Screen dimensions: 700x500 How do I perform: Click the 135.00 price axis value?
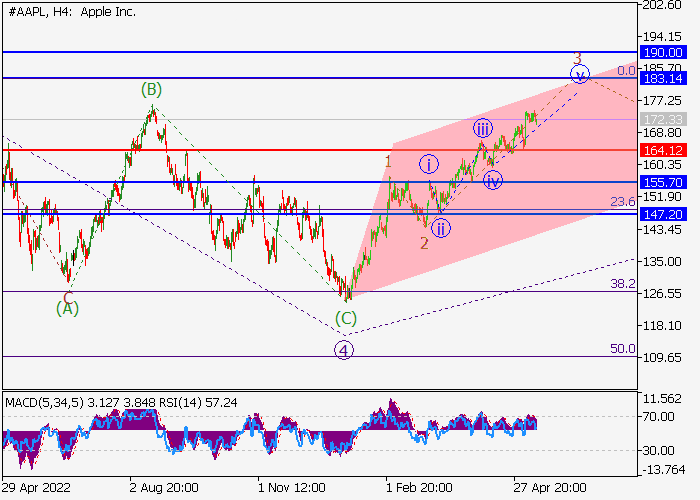tap(662, 262)
